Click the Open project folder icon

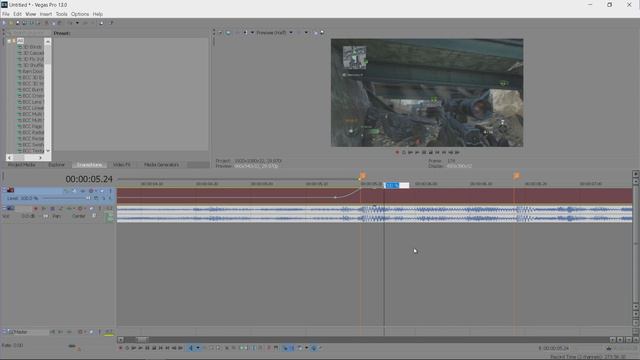pos(11,23)
